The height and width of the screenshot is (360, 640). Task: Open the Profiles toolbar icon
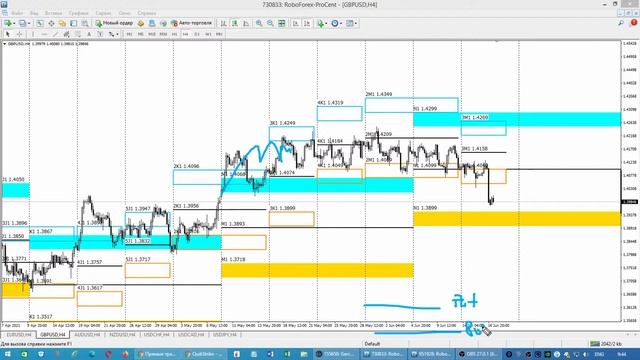22,23
